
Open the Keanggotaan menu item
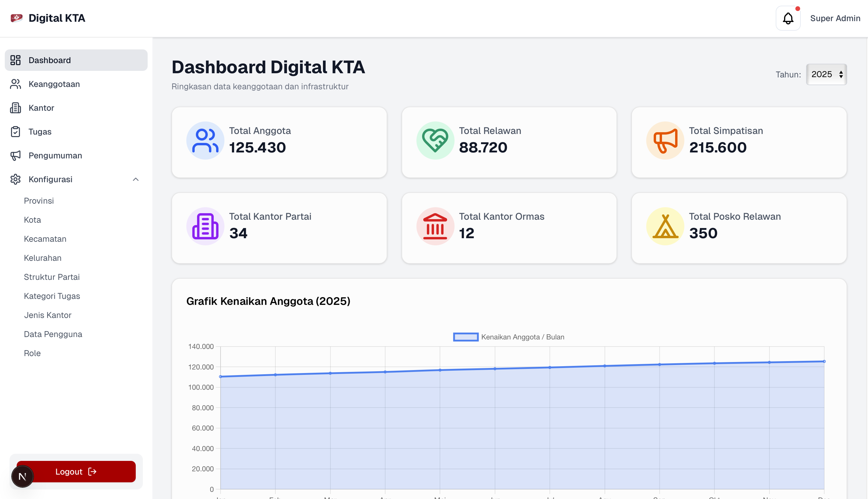[x=54, y=84]
